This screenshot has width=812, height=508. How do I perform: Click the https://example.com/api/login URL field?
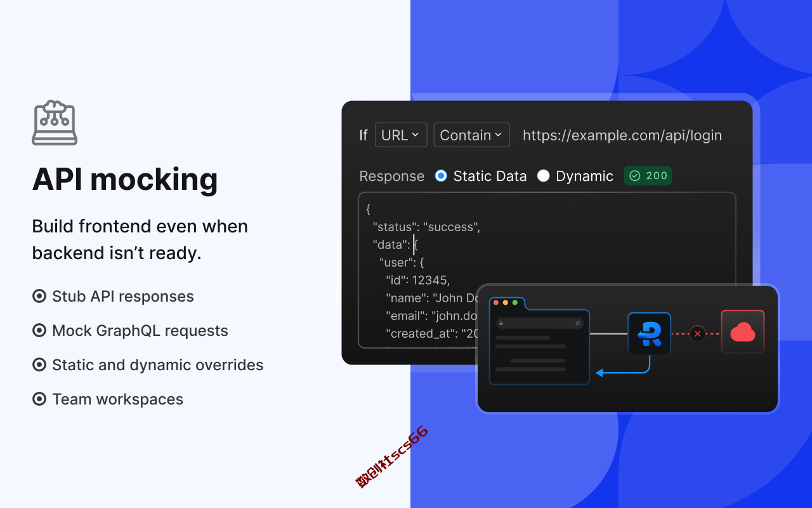pyautogui.click(x=622, y=135)
